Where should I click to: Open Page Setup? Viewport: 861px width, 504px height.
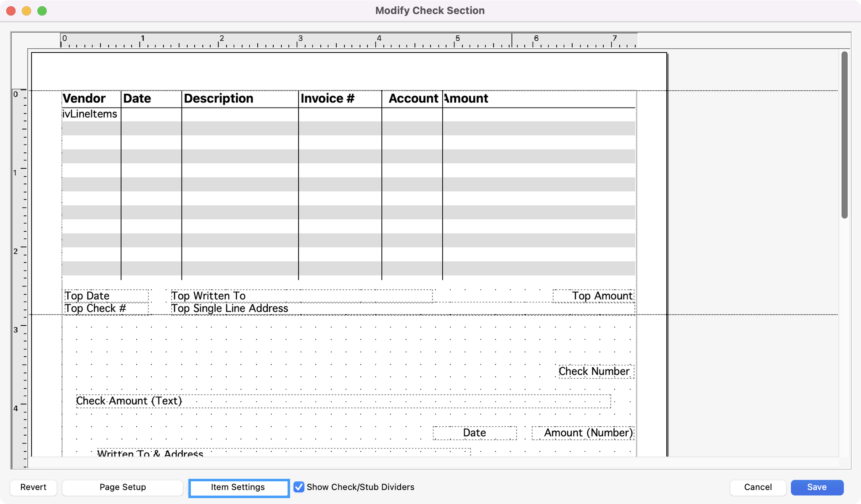122,488
